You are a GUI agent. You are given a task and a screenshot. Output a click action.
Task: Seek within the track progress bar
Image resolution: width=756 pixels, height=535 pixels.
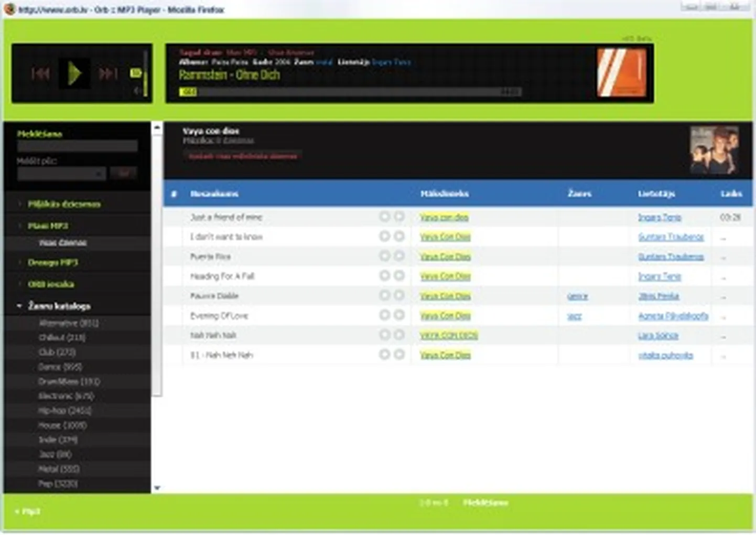tap(350, 92)
